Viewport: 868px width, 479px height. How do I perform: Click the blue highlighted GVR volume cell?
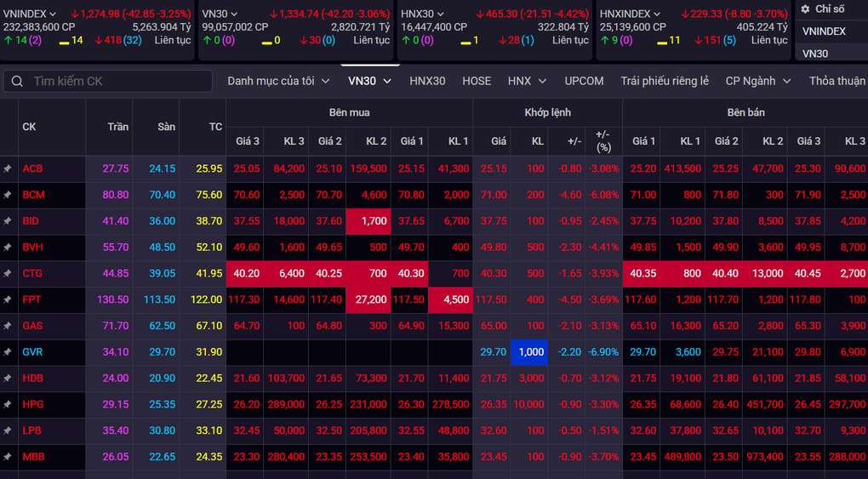528,352
